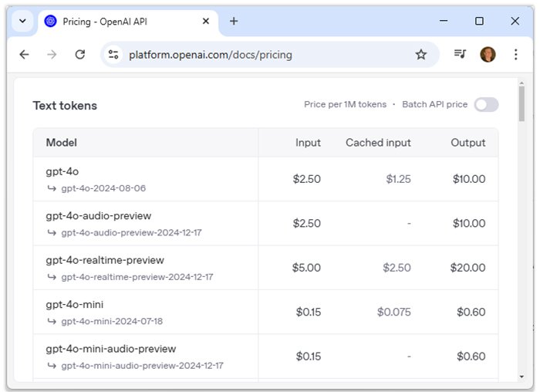Screen dimensions: 540x392
Task: Open a new browser tab
Action: (234, 22)
